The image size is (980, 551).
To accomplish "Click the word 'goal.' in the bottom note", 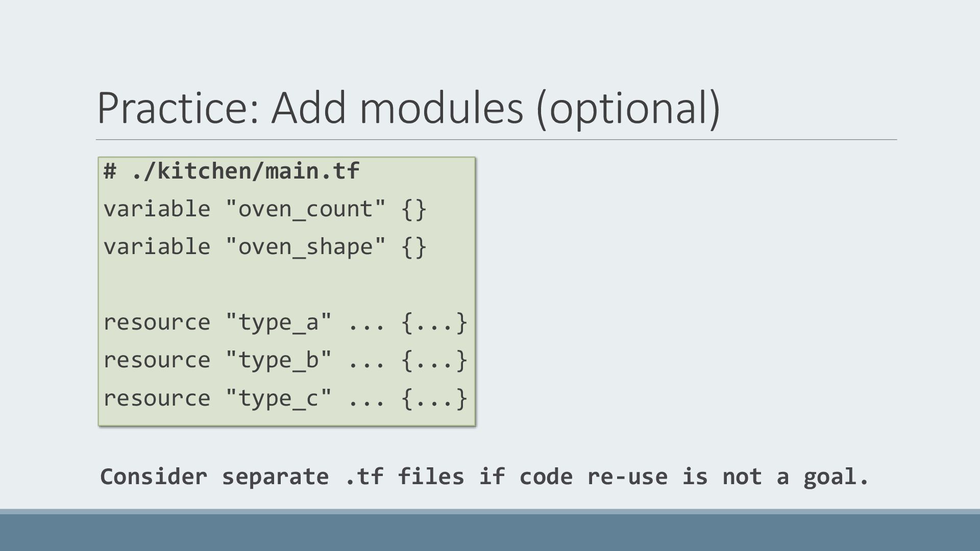I will [x=836, y=477].
